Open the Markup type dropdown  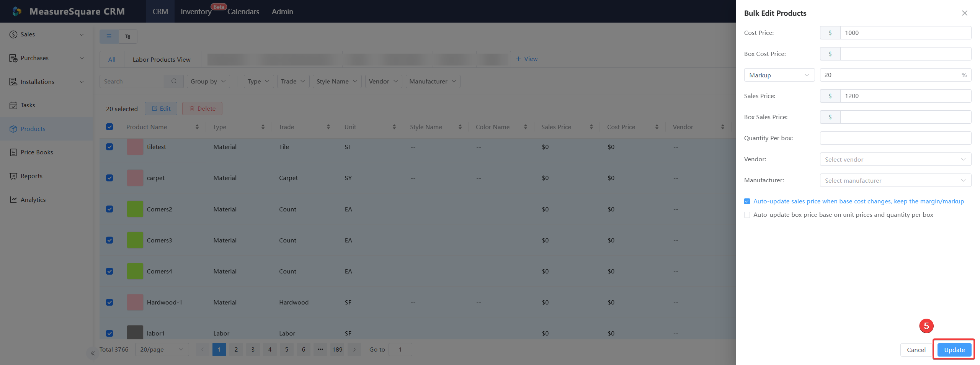coord(779,75)
